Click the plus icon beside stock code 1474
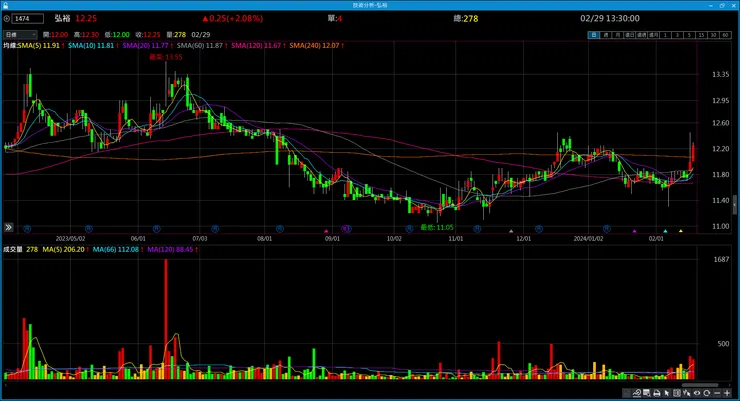Screen dimensions: 740x401 pos(7,19)
